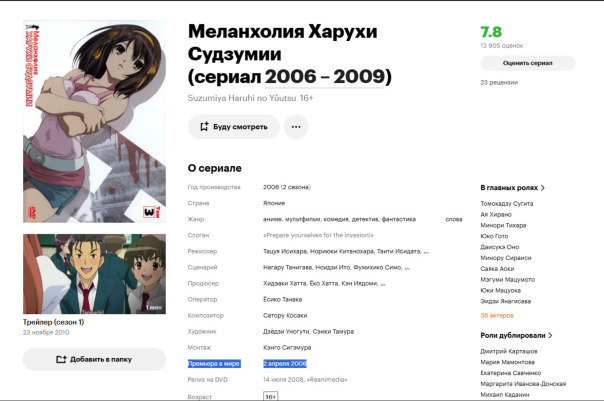
Task: Open composer Сатору Косаки's page
Action: 286,314
